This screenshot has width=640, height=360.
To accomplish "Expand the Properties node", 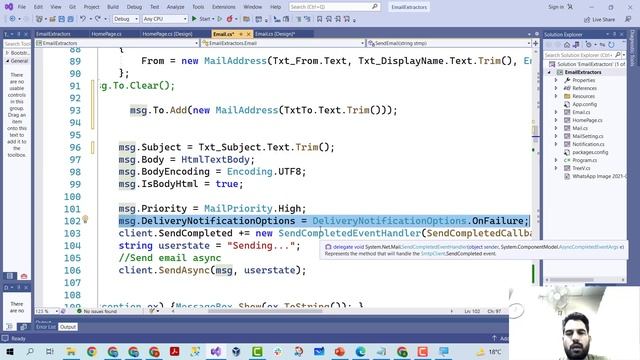I will (556, 80).
